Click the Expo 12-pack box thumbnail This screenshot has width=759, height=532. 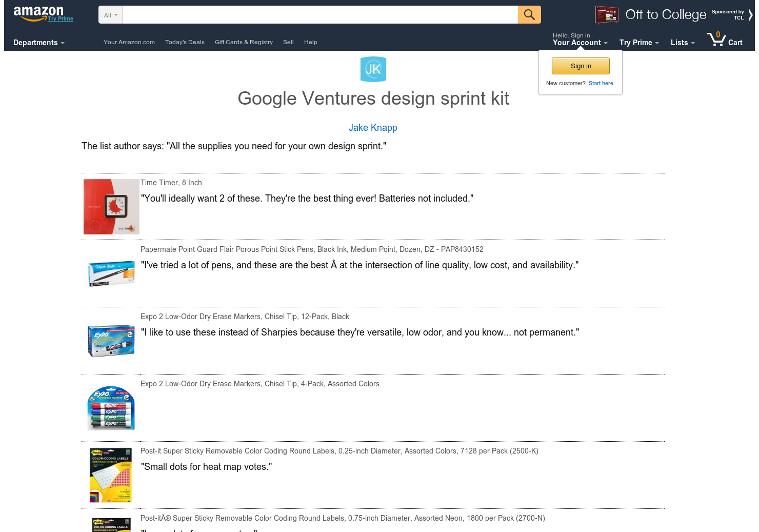[x=111, y=341]
